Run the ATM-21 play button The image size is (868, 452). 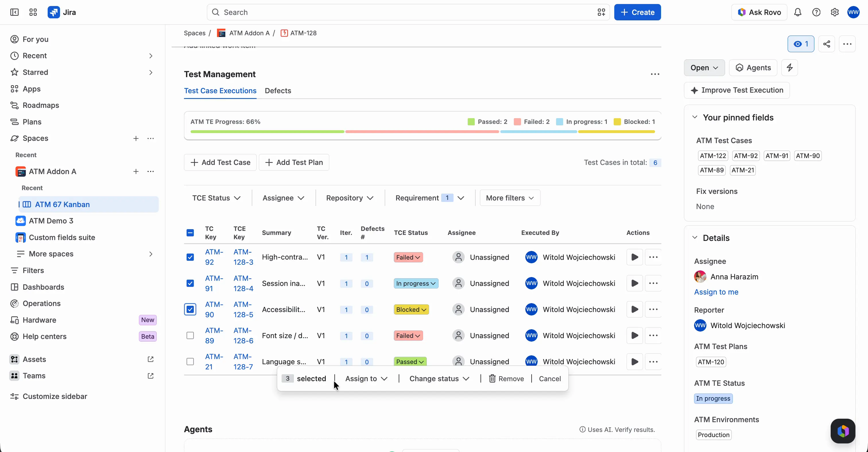(634, 362)
